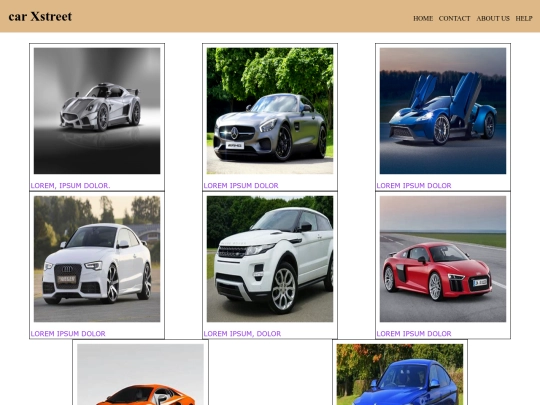View the blue BMW sedan image
Screen dimensions: 540x405
pos(400,374)
